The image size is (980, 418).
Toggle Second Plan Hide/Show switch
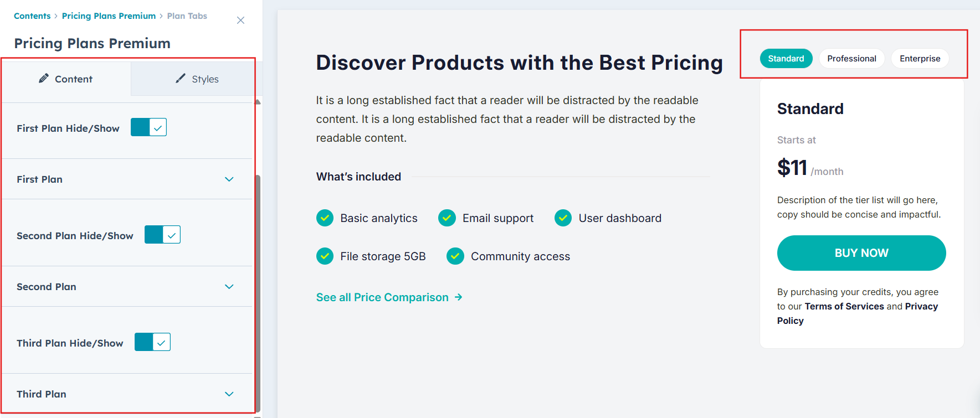coord(162,235)
